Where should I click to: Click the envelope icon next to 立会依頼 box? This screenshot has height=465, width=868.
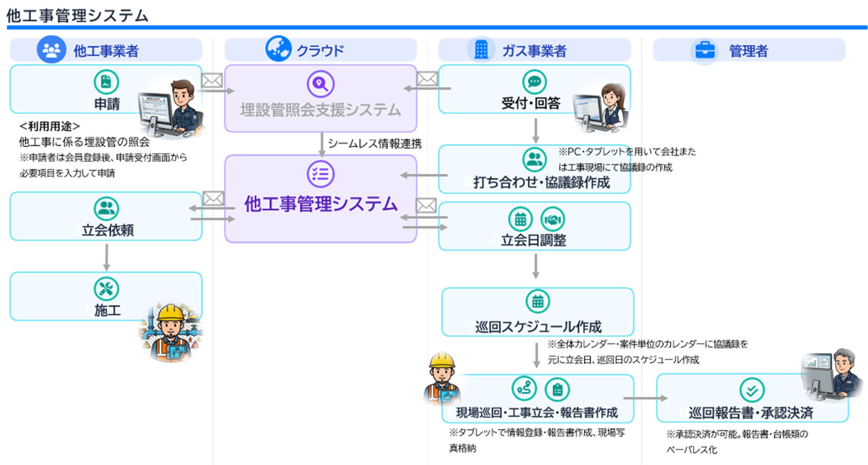[213, 198]
